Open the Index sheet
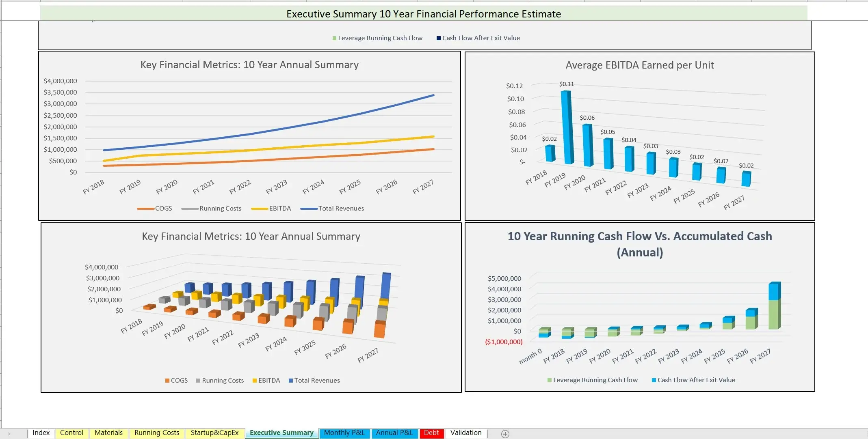The image size is (868, 439). point(41,433)
